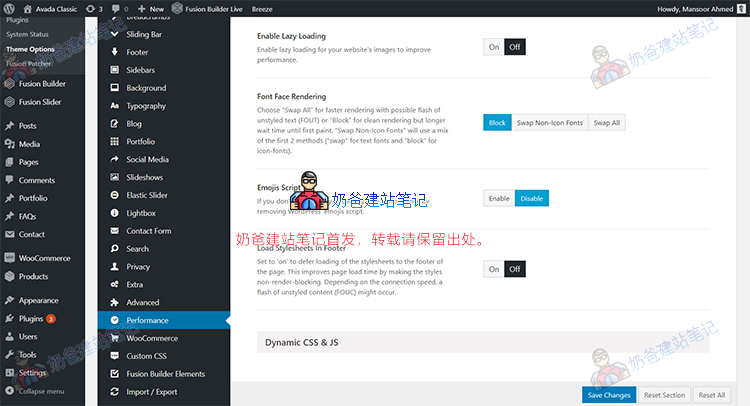Set Emojis Script to Enable
This screenshot has height=406, width=750.
coord(498,198)
